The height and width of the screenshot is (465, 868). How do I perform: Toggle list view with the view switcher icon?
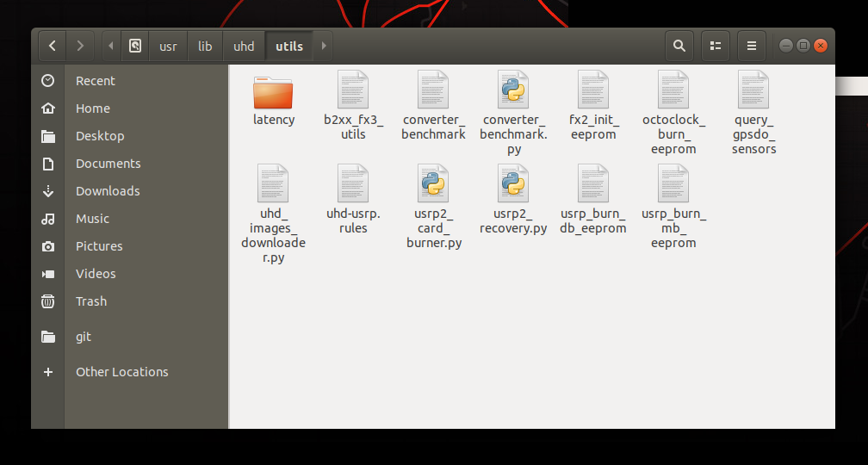[716, 46]
